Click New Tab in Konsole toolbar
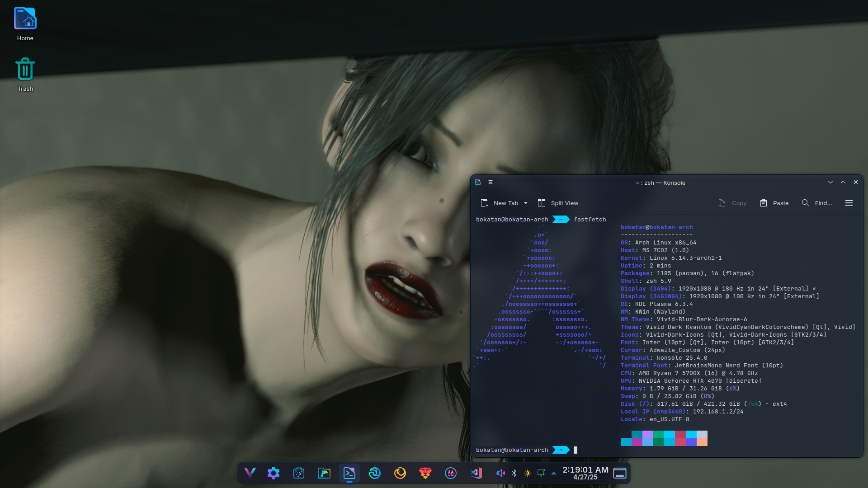 click(500, 203)
